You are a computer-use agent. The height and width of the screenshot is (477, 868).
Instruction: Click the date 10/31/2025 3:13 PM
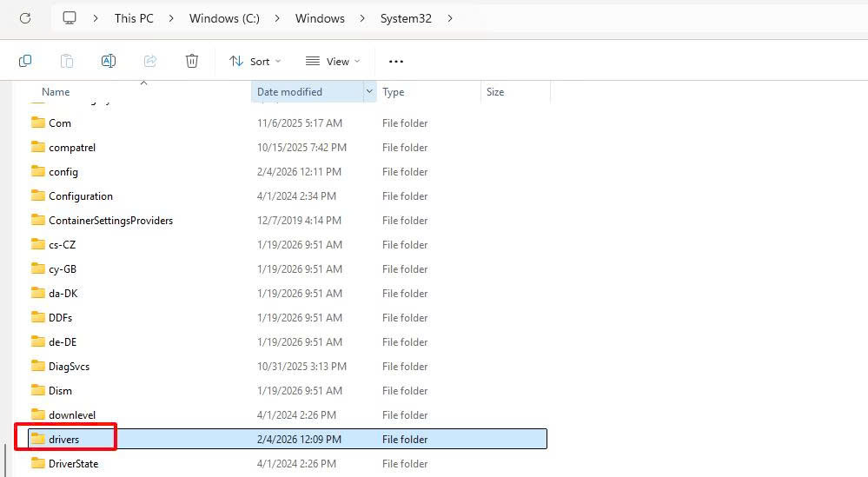click(x=301, y=367)
